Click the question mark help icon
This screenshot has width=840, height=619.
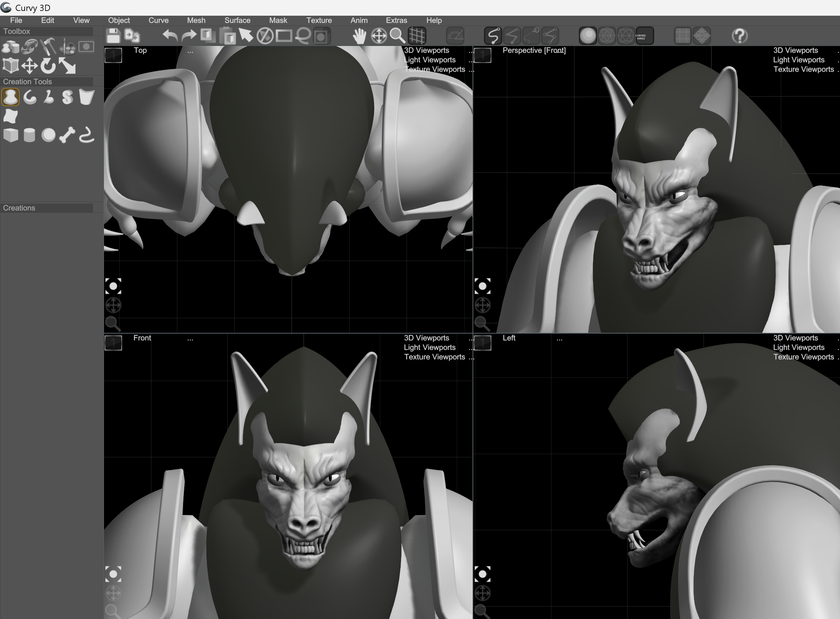740,36
